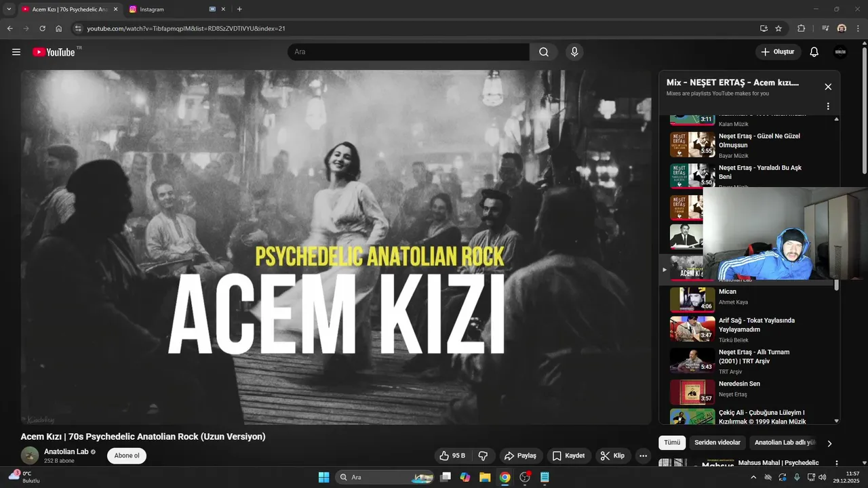Screen dimensions: 868x488
Task: Save the video with Kaydet
Action: (x=568, y=455)
